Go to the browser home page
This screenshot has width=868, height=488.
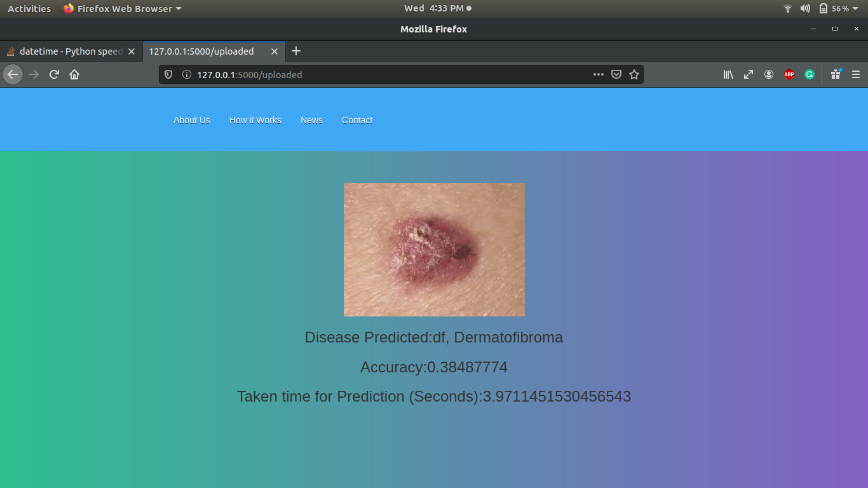point(74,74)
